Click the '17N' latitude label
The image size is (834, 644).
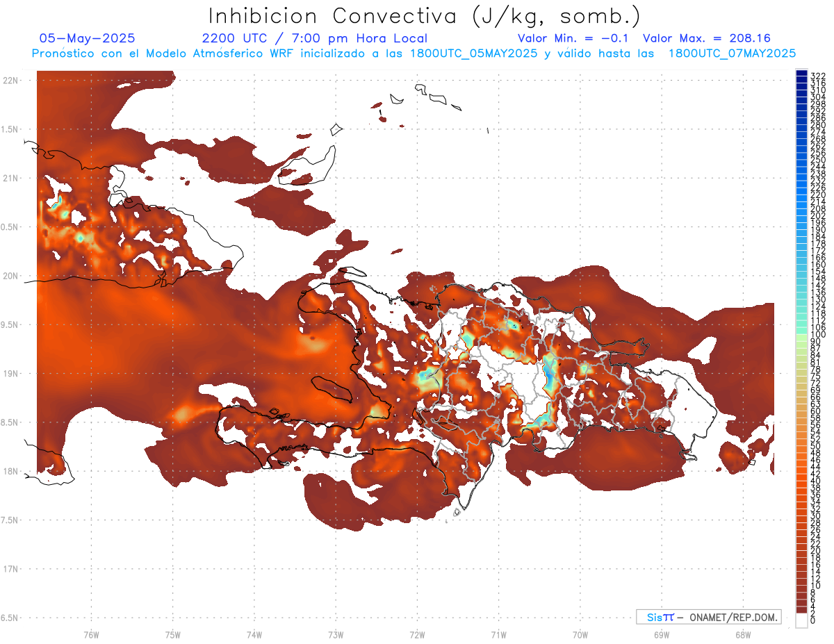click(10, 569)
